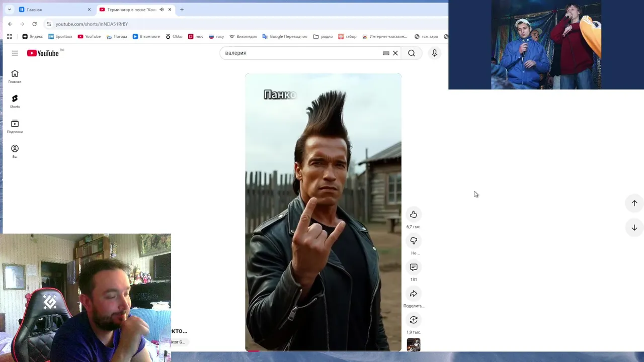Share the short via Поделиться
Image resolution: width=644 pixels, height=362 pixels.
(x=414, y=294)
